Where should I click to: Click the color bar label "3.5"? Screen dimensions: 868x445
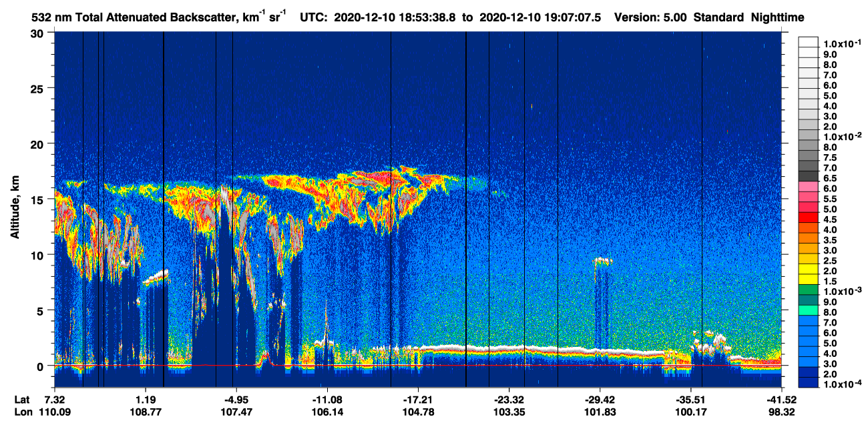click(x=831, y=241)
